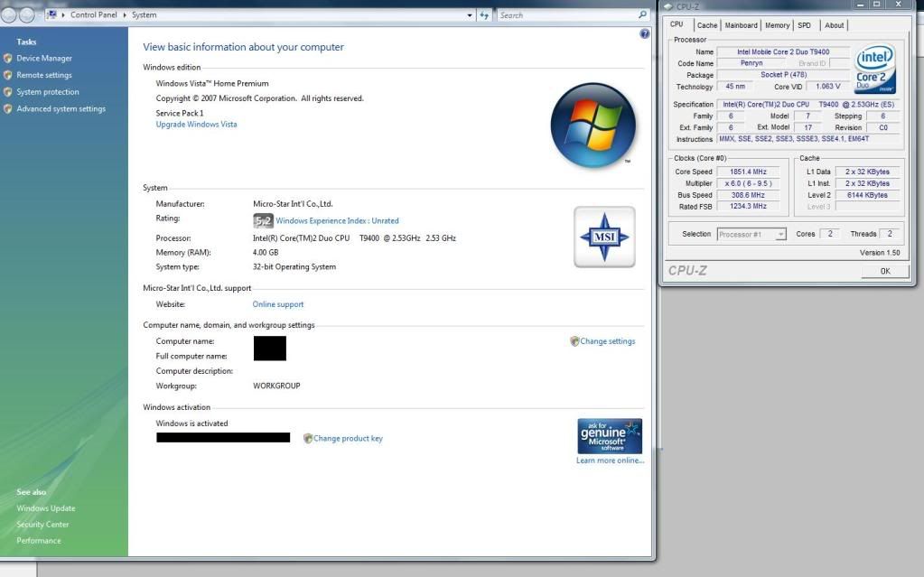The height and width of the screenshot is (577, 924).
Task: Click Memory value 4.00 GB
Action: (266, 252)
